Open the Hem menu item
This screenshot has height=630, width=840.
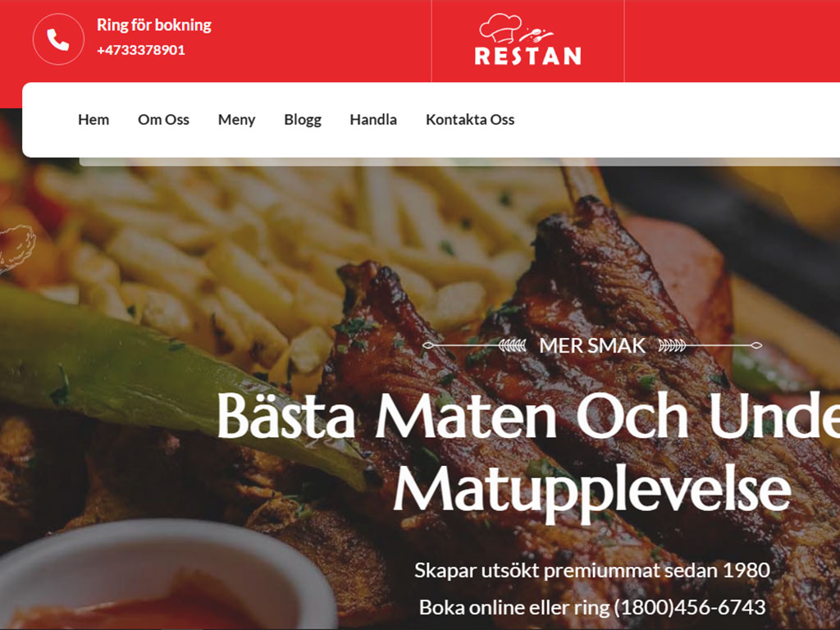pyautogui.click(x=94, y=120)
